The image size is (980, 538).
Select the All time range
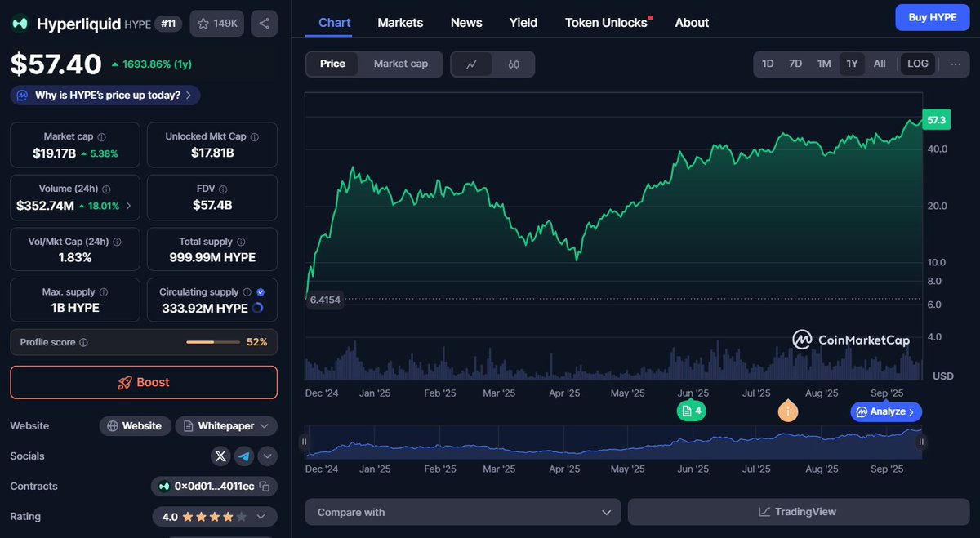880,64
